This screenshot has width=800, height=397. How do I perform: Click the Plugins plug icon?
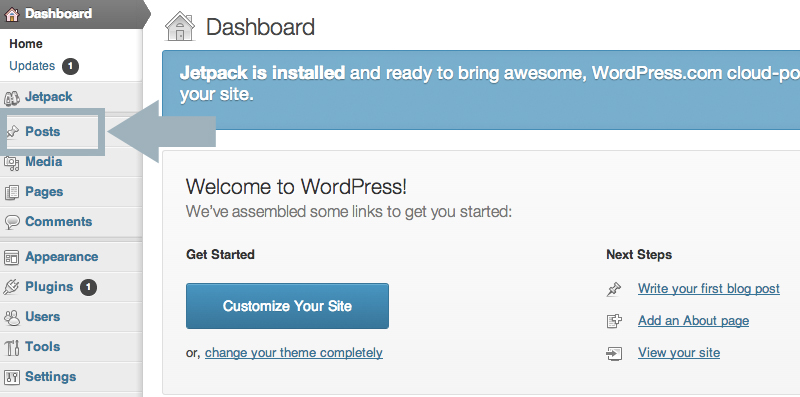[11, 287]
